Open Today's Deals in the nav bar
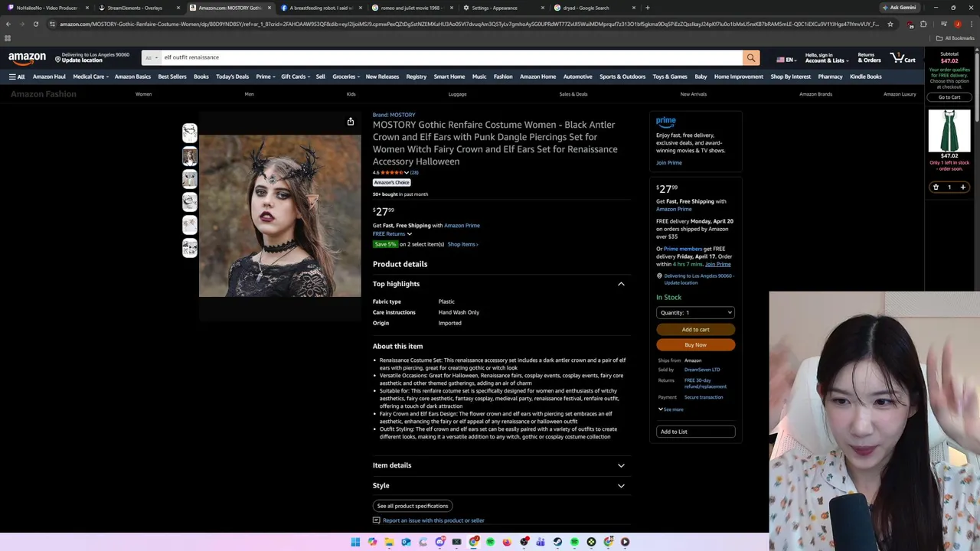Viewport: 980px width, 551px height. click(x=232, y=77)
